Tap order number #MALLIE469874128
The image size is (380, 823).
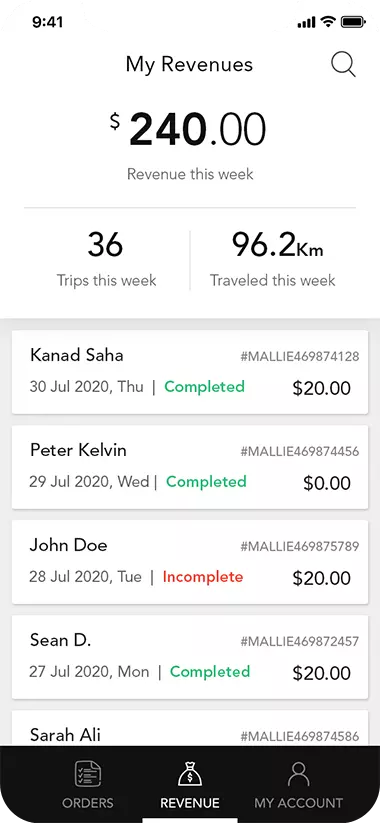click(300, 357)
